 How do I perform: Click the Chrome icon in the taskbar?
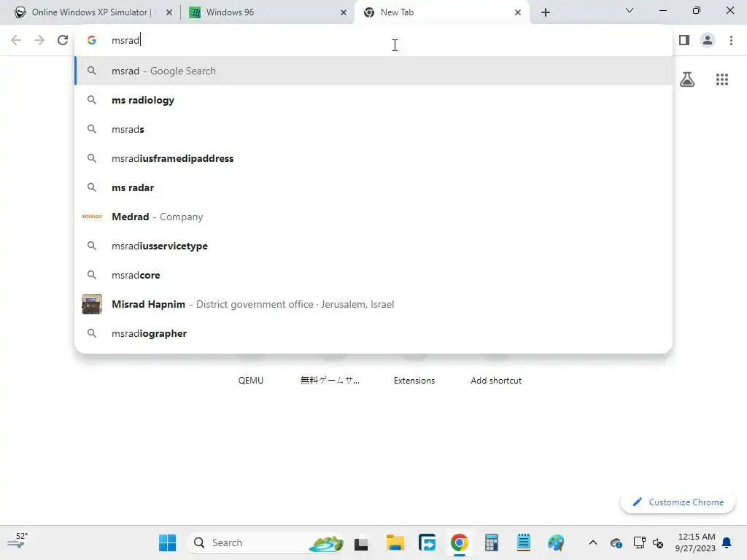pyautogui.click(x=460, y=542)
